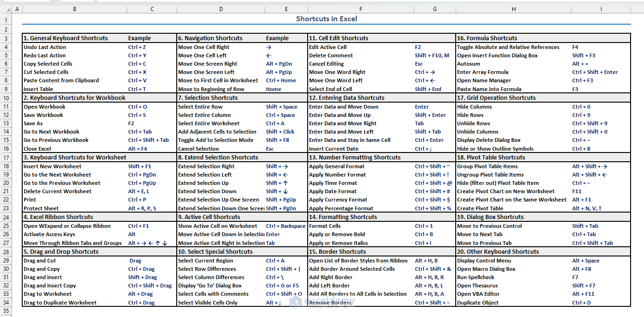
Task: Click the 'Shift + F8' cell
Action: tap(286, 140)
